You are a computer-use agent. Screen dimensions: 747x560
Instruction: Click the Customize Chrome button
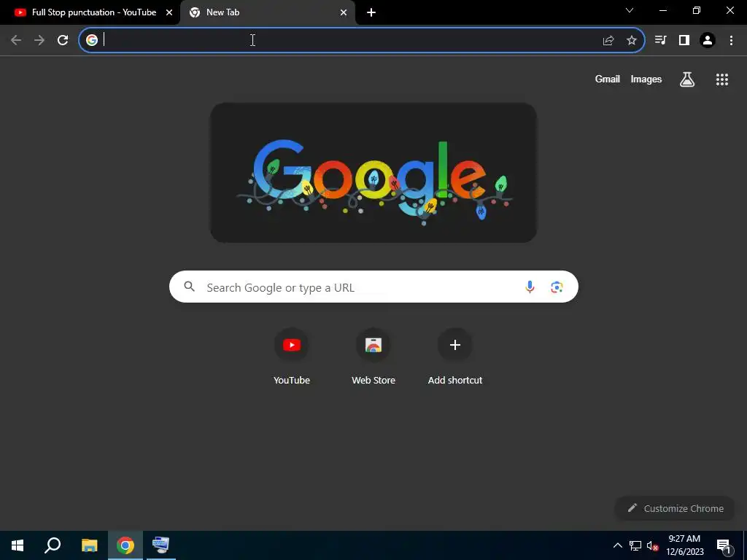(676, 508)
